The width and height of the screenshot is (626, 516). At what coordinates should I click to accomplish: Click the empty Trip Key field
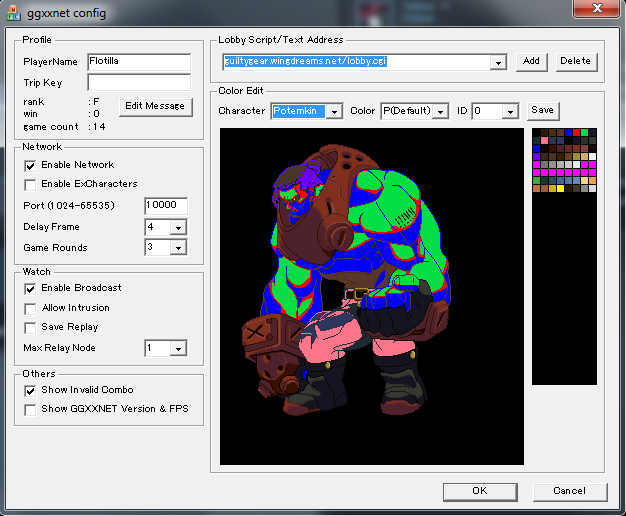click(139, 83)
